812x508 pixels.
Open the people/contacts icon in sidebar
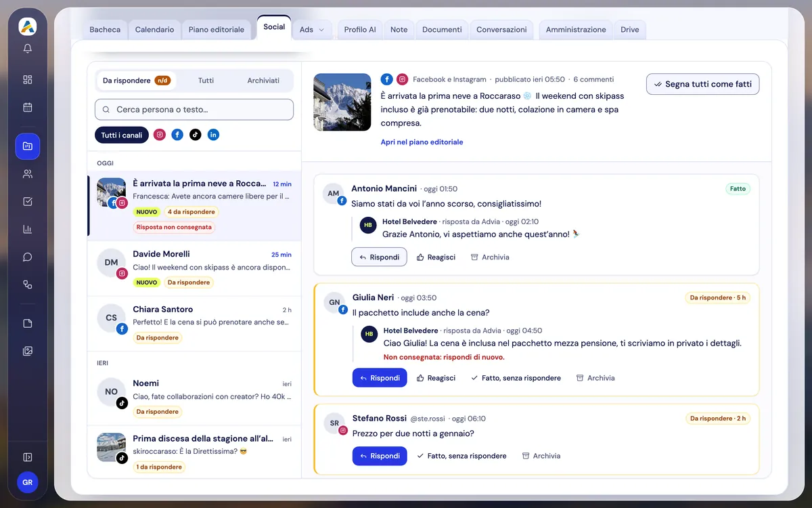[28, 174]
